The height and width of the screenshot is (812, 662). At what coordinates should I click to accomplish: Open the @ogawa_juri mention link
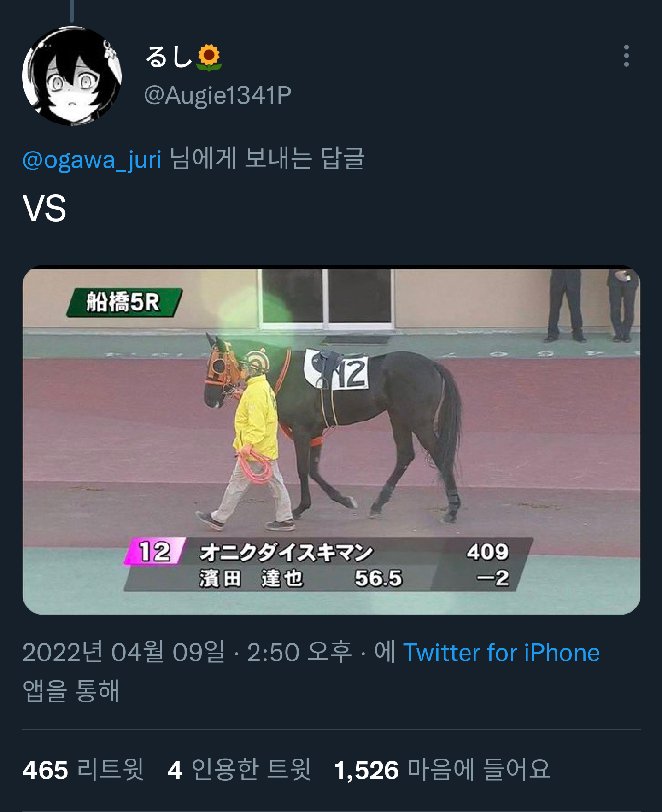pyautogui.click(x=92, y=159)
